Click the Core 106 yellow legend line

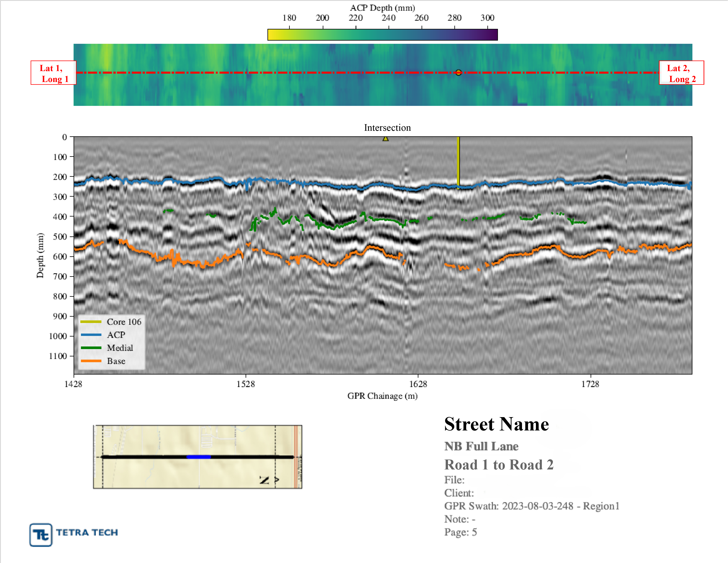(91, 322)
